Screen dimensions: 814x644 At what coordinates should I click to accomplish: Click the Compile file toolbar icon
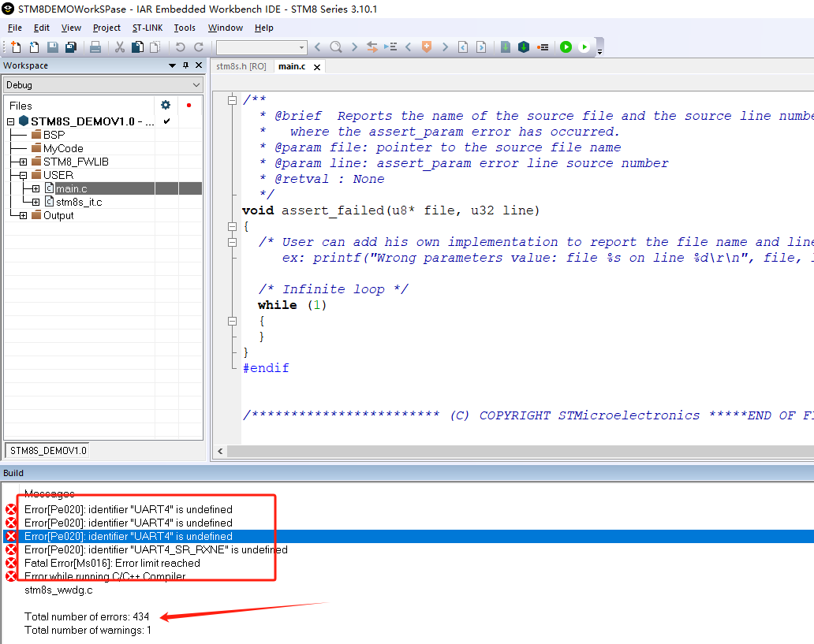(505, 47)
